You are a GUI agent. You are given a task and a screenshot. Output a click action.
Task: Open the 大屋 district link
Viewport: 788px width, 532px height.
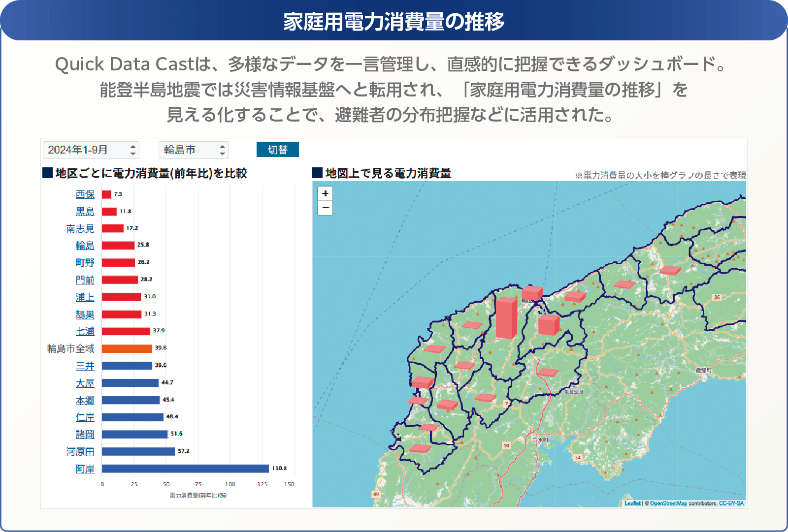click(x=85, y=383)
